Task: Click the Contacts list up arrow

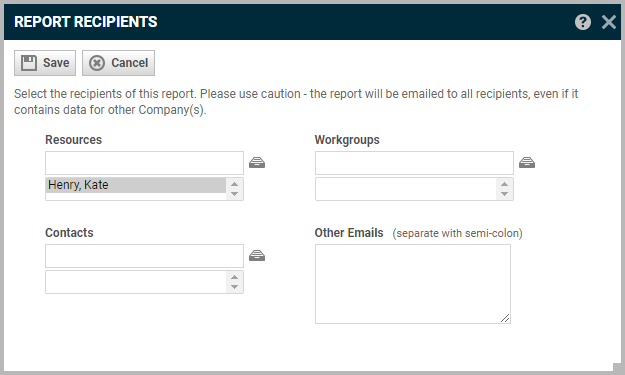Action: pos(234,277)
